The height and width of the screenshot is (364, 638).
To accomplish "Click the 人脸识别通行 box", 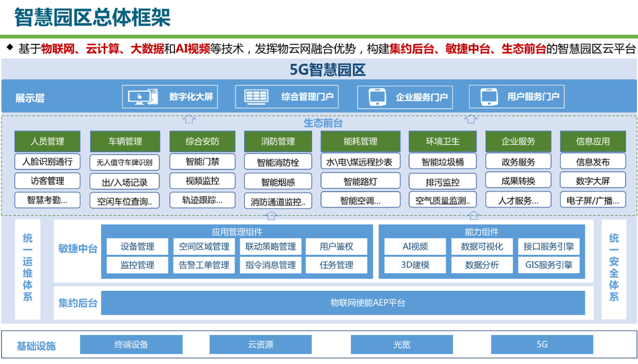I will (x=47, y=162).
